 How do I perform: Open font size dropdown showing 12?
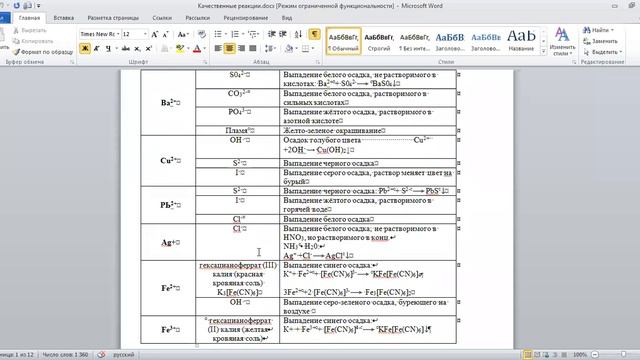point(145,34)
